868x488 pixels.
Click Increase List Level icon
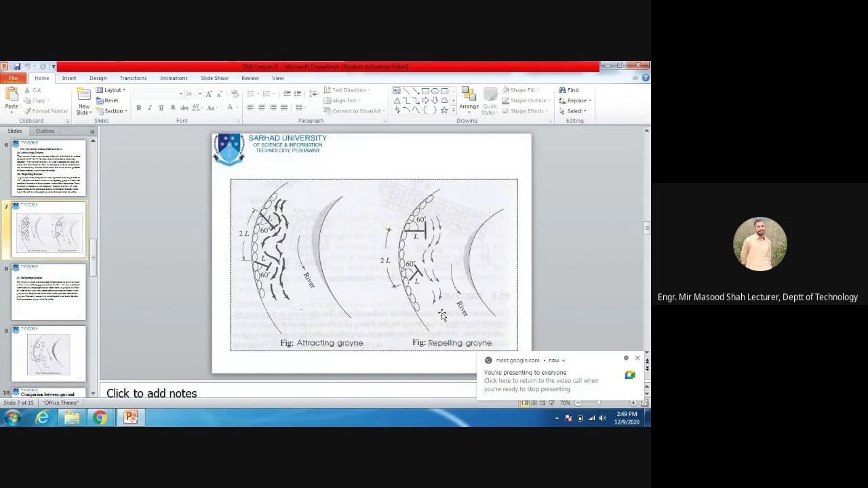(x=298, y=94)
